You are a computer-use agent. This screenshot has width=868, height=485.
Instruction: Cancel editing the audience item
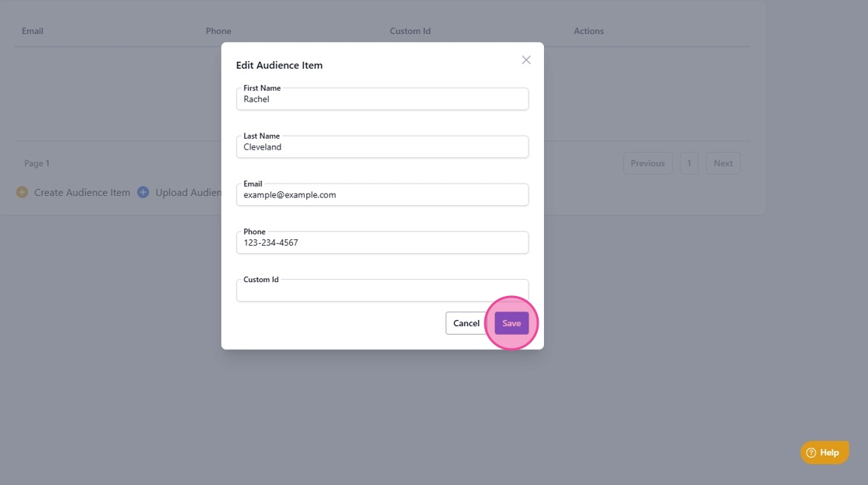pyautogui.click(x=466, y=323)
